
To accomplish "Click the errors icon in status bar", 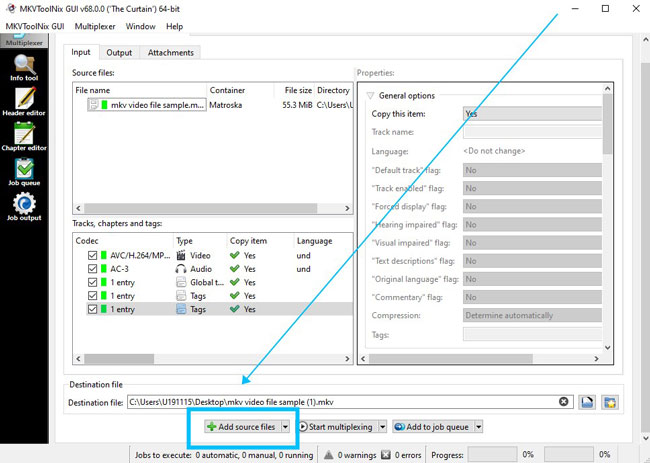I will coord(386,455).
